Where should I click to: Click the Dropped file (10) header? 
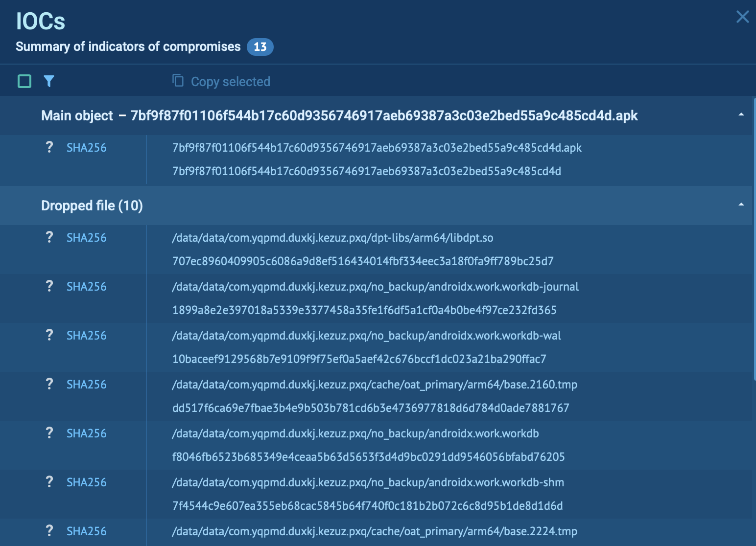tap(92, 205)
